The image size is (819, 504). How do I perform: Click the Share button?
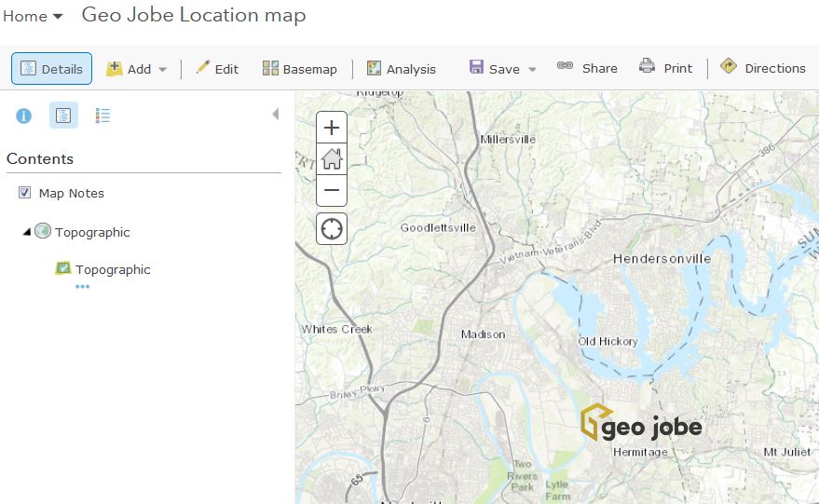coord(587,68)
